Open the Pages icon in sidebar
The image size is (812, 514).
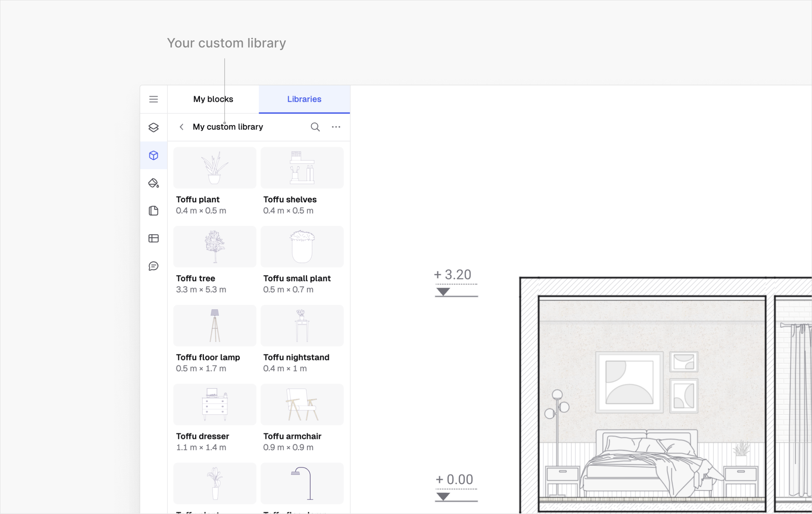[x=153, y=211]
